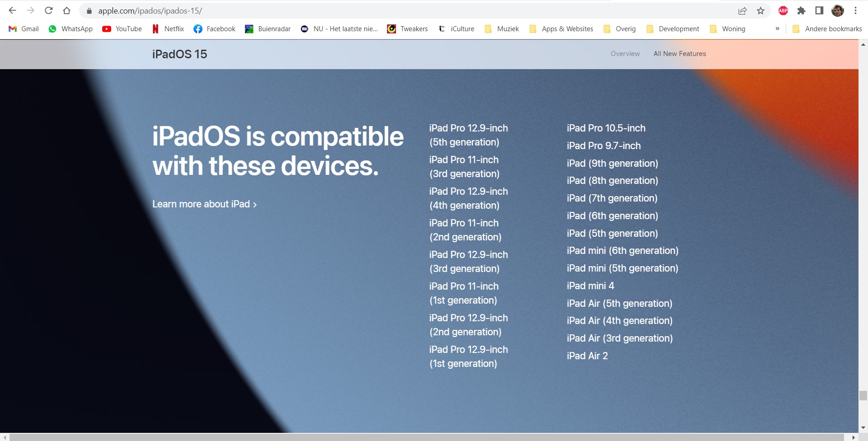Viewport: 868px width, 441px height.
Task: Click the iPad Air (4th generation) text
Action: [620, 321]
